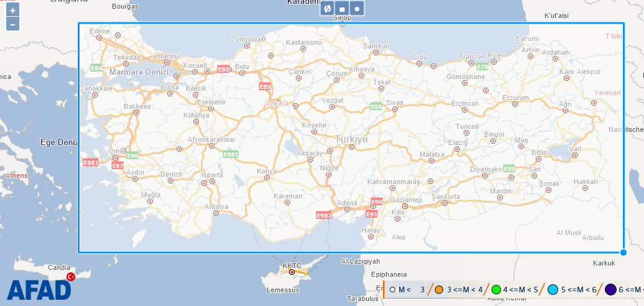Click the Yerevan label
The height and width of the screenshot is (306, 644).
click(x=607, y=93)
